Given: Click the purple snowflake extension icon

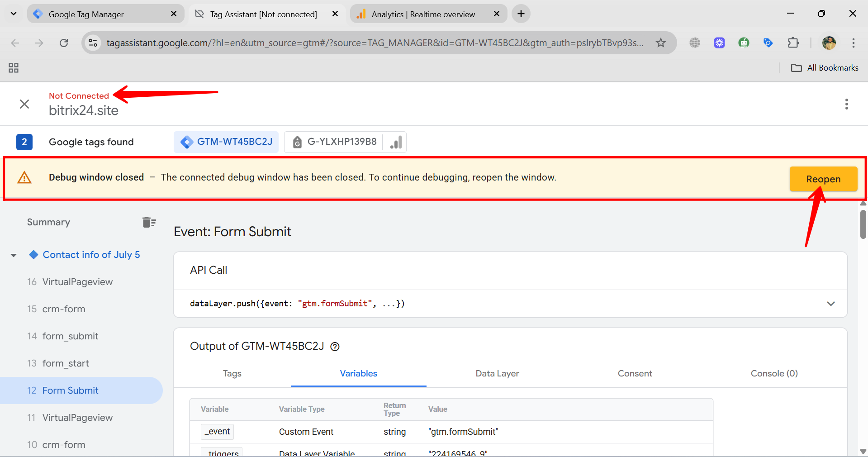Looking at the screenshot, I should point(719,43).
